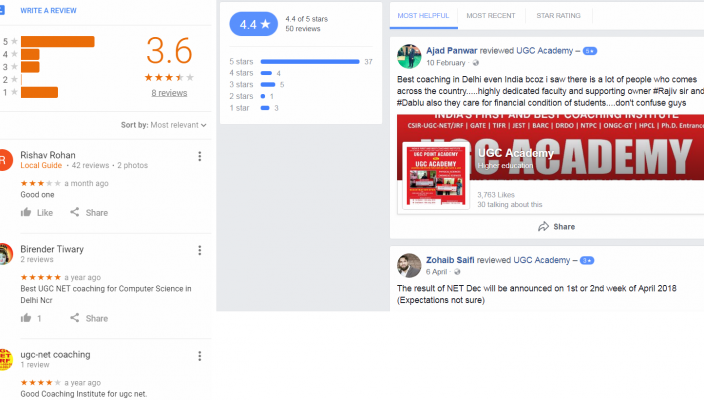Click the 4.4 star rating badge
Viewport: 704px width, 400px height.
pos(254,24)
